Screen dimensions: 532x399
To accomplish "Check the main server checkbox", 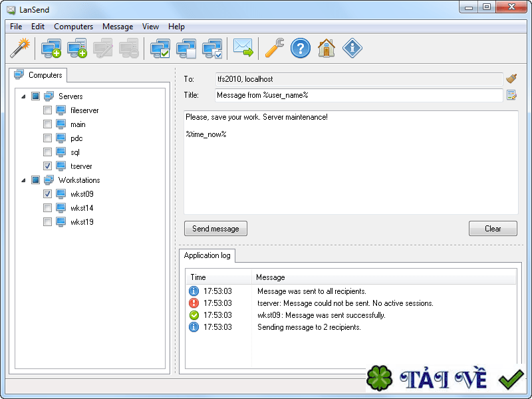I will point(47,124).
